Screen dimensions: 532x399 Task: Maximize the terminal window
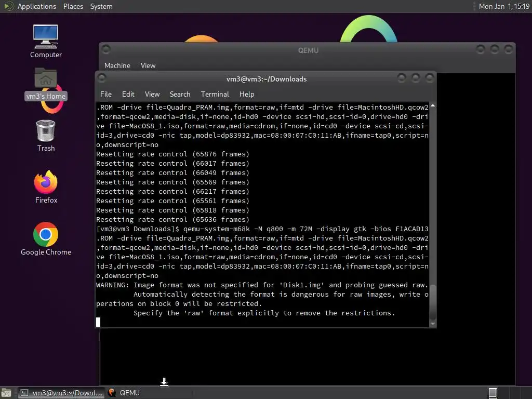[x=415, y=78]
